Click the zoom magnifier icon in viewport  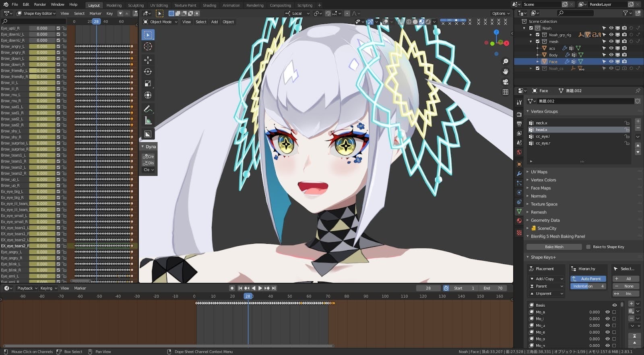coord(506,62)
